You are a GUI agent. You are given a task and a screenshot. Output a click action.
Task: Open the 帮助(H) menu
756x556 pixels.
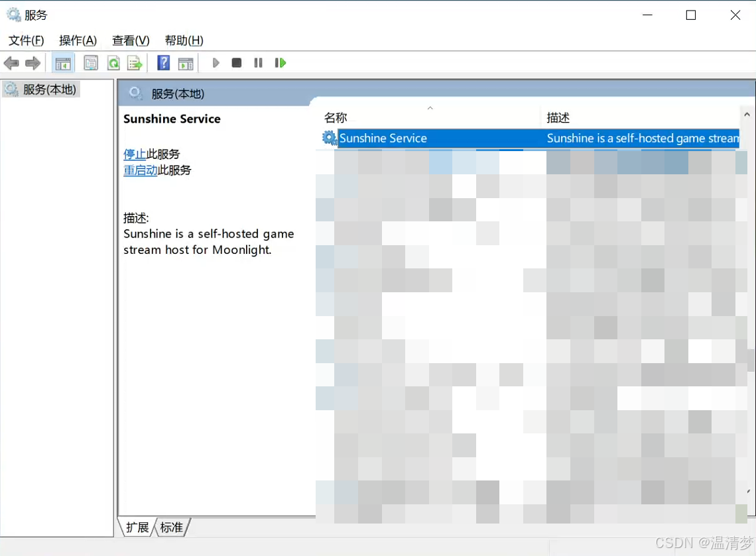tap(184, 40)
